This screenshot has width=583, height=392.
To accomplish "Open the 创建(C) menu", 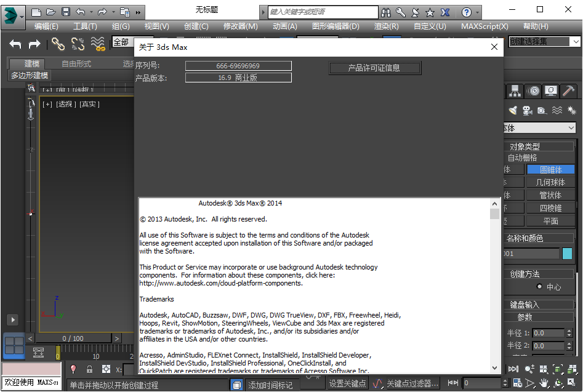I will click(196, 26).
